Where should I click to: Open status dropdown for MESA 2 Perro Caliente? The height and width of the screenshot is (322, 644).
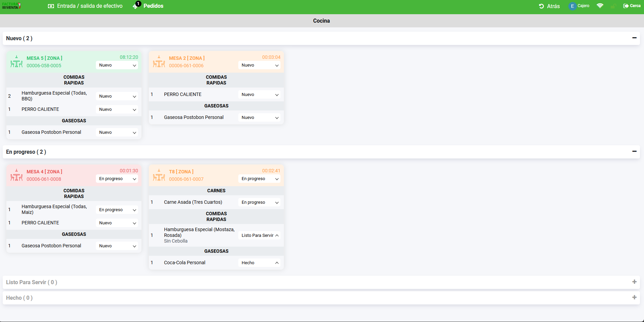coord(260,95)
